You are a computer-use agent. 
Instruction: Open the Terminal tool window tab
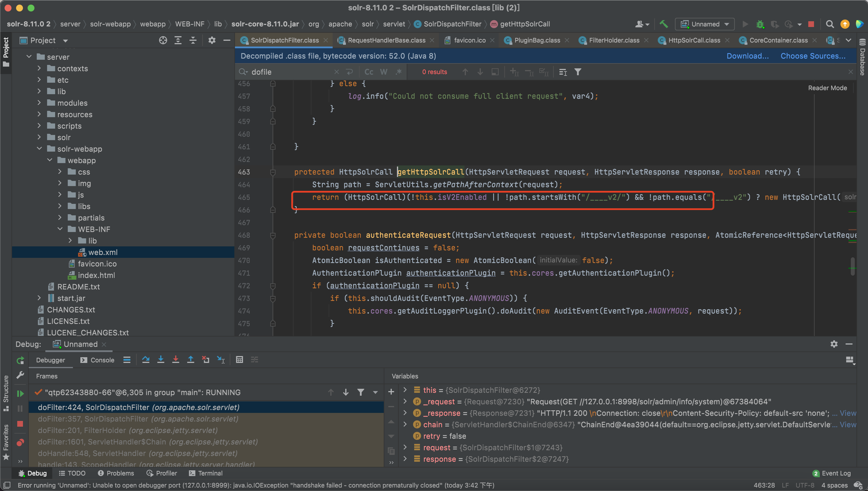click(x=206, y=473)
